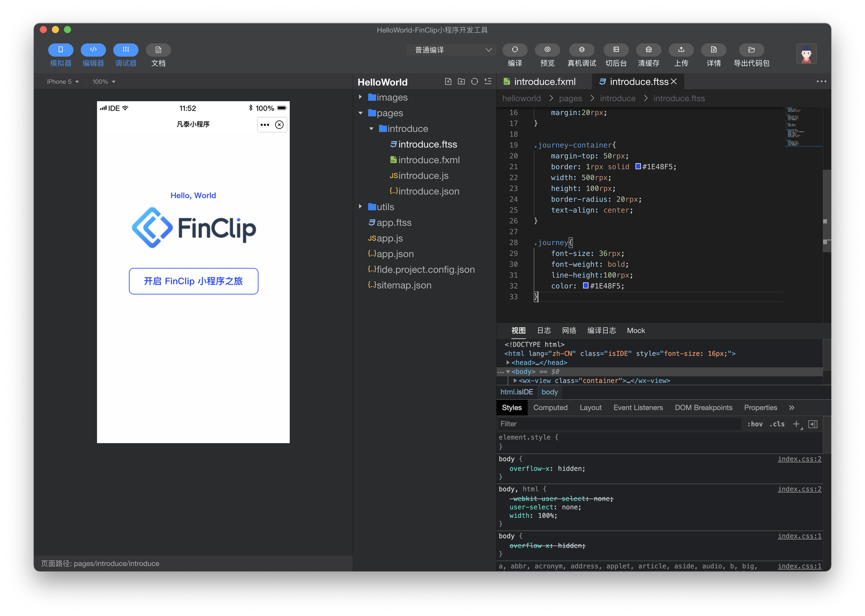
Task: Toggle the computed styles sidebar icon
Action: click(x=813, y=424)
